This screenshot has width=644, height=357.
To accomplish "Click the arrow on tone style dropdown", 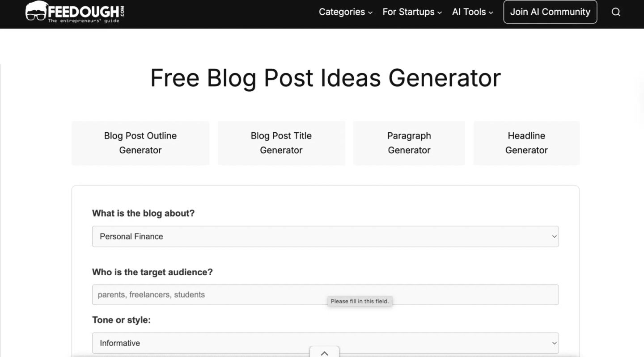I will coord(554,343).
